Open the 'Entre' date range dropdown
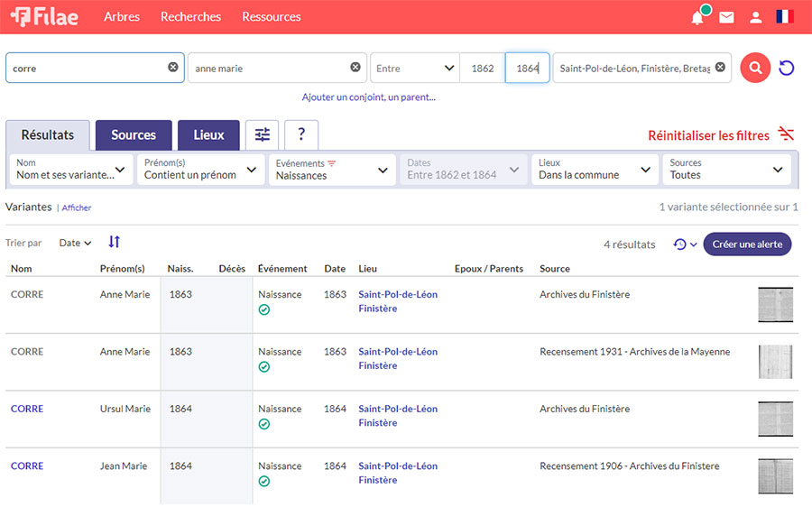 pyautogui.click(x=415, y=68)
